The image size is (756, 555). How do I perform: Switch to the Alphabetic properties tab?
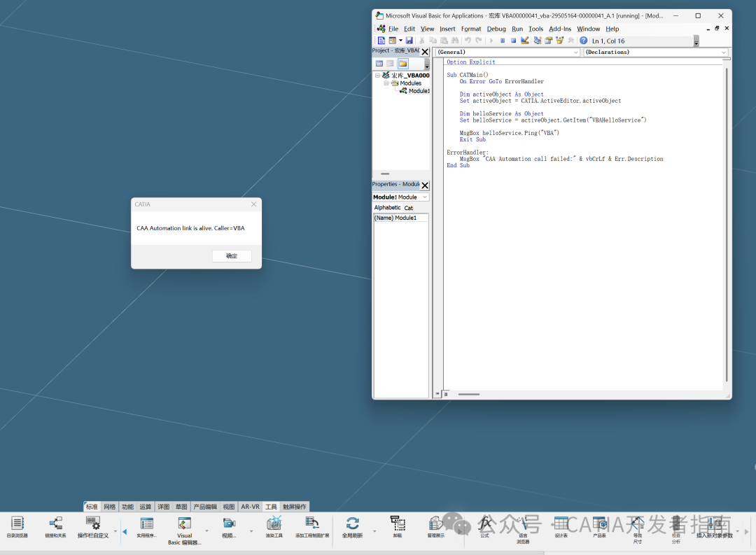(x=387, y=207)
